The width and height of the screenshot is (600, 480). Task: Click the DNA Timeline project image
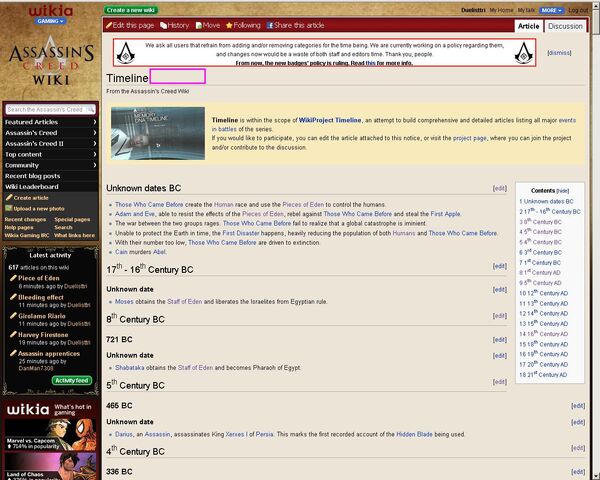(158, 133)
